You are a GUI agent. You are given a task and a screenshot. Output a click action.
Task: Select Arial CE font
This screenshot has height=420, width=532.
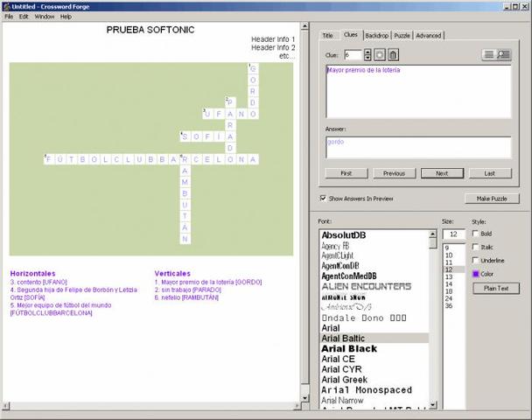[x=339, y=359]
